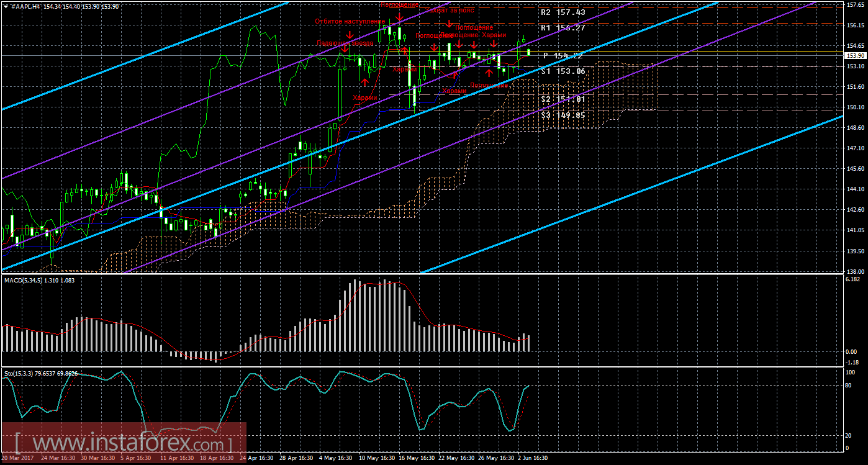This screenshot has height=465, width=868.
Task: Click the P 154.22 pivot label
Action: coord(563,56)
